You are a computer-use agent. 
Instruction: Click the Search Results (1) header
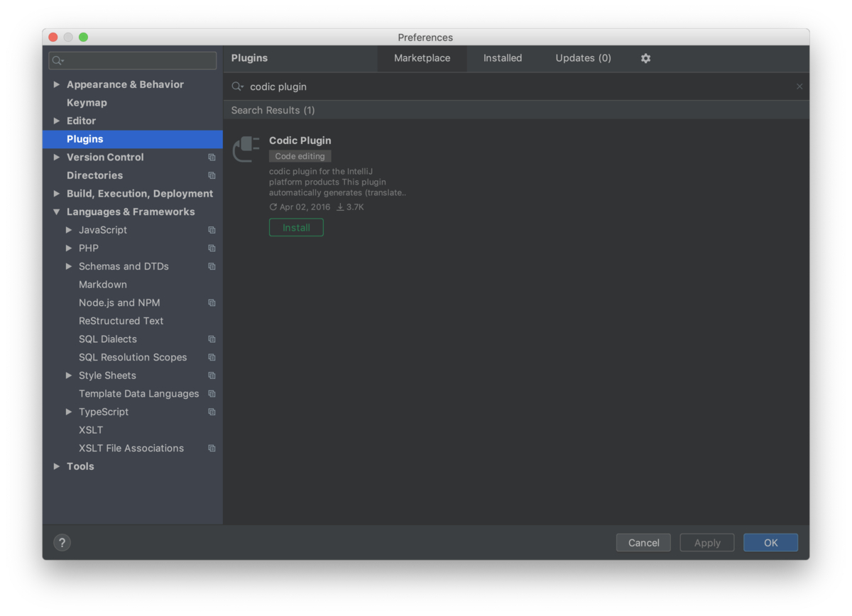tap(273, 110)
